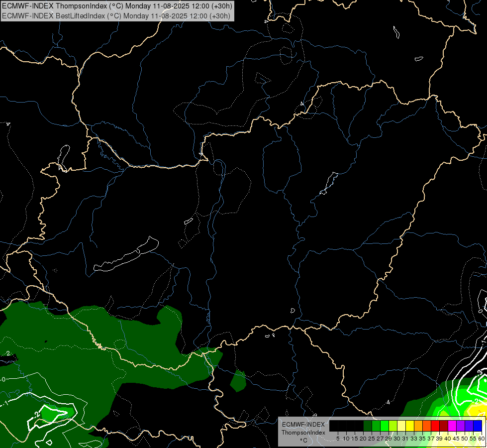The height and width of the screenshot is (448, 487).
Task: Click the ThompsonIndex title line at top
Action: 117,6
